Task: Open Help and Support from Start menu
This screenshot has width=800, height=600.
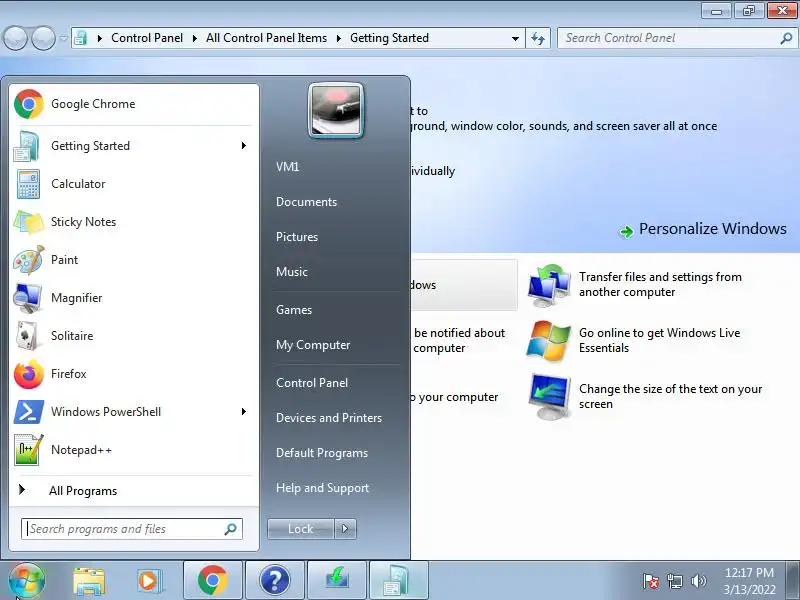Action: pyautogui.click(x=322, y=488)
